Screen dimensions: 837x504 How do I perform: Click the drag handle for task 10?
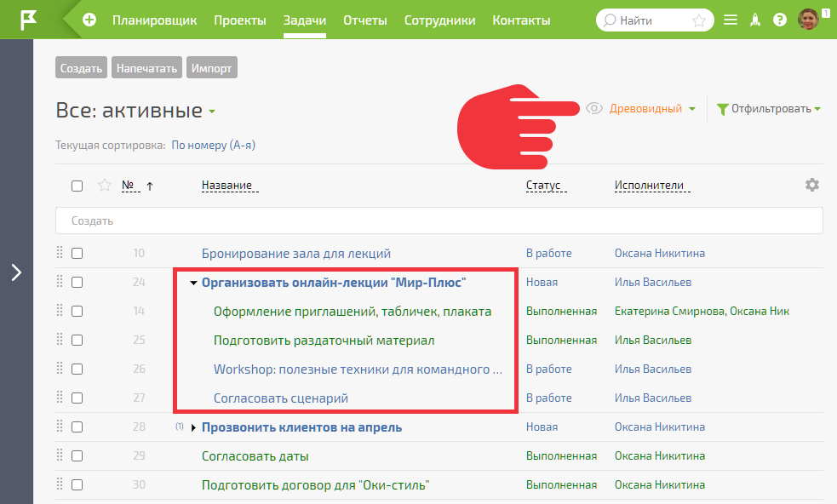(60, 253)
